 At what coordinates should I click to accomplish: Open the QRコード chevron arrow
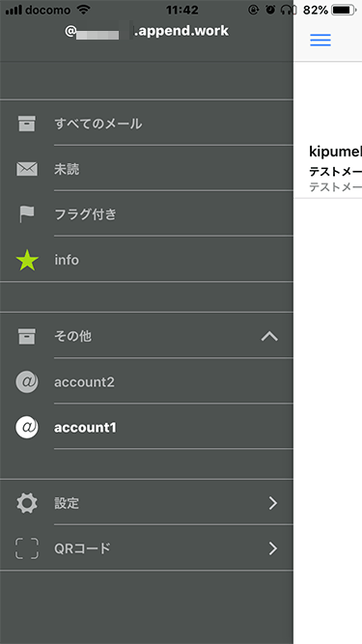pos(273,548)
